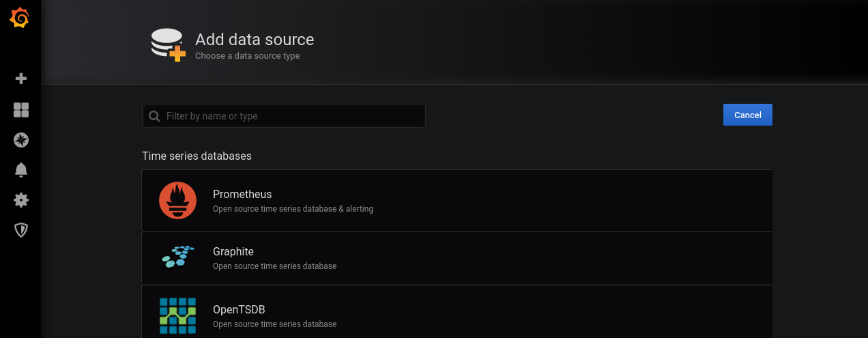Select the Prometheus data source title
868x338 pixels.
242,194
